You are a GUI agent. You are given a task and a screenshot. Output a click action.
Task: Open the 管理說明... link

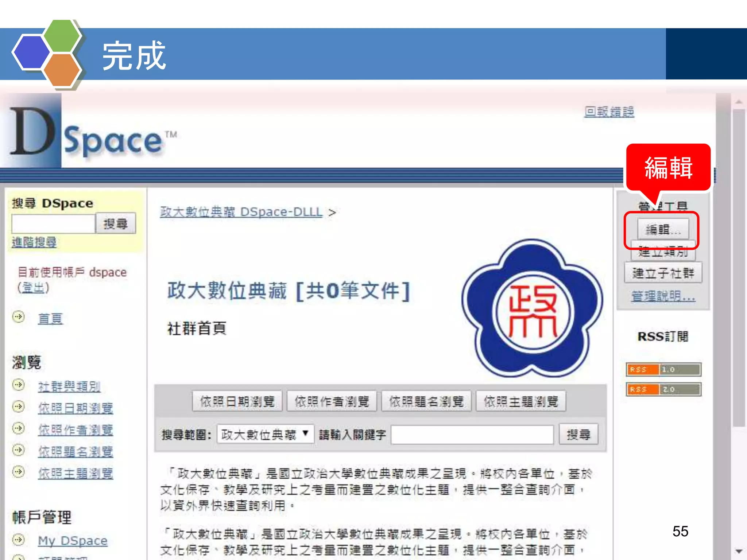(663, 296)
